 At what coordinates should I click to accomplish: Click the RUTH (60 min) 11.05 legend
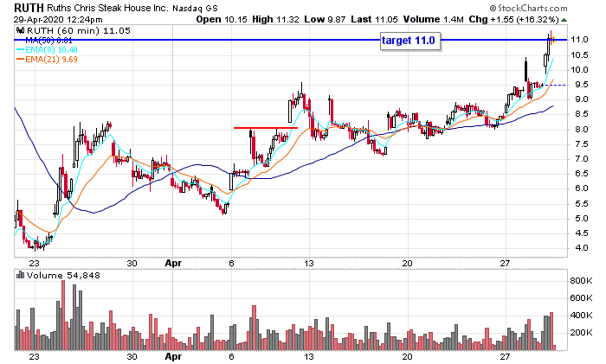click(79, 30)
